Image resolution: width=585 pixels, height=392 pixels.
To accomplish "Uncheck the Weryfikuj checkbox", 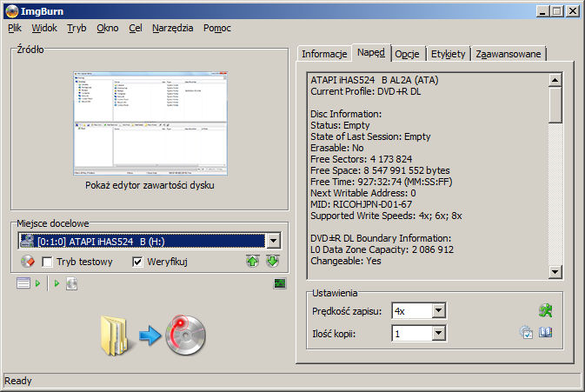I will pyautogui.click(x=137, y=262).
